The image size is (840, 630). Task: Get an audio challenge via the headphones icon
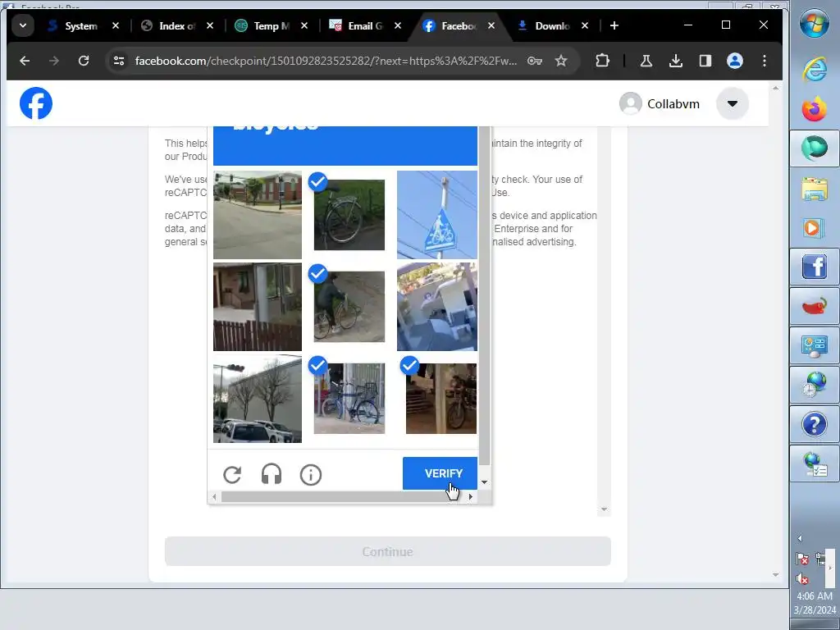(x=271, y=474)
